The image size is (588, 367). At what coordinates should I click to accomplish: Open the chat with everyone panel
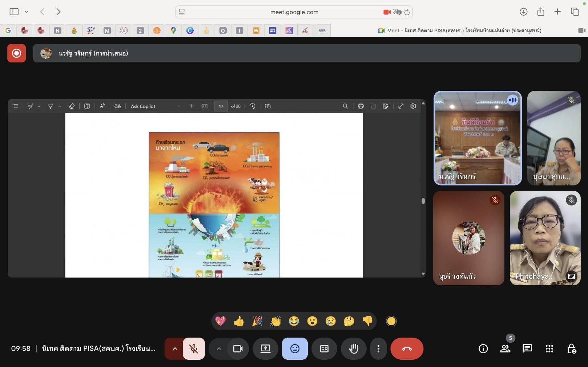[527, 348]
